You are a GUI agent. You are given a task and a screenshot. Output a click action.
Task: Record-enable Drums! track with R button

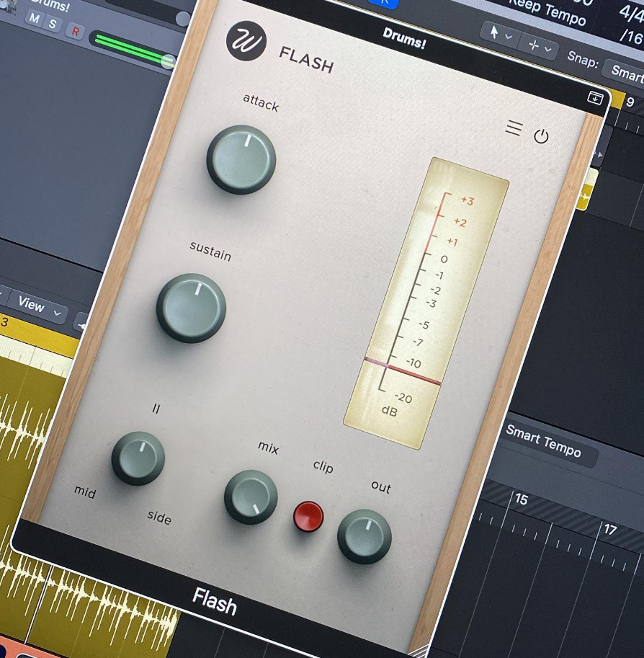[76, 31]
